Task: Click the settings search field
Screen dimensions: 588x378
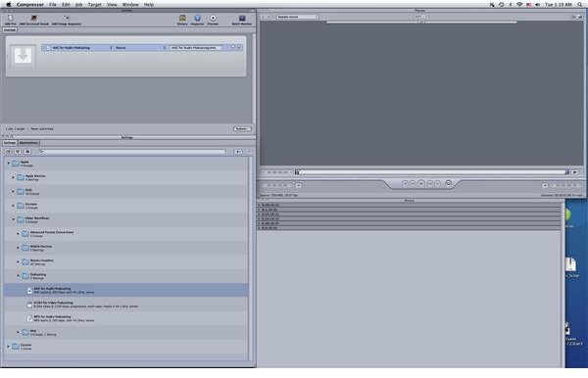Action: [132, 152]
